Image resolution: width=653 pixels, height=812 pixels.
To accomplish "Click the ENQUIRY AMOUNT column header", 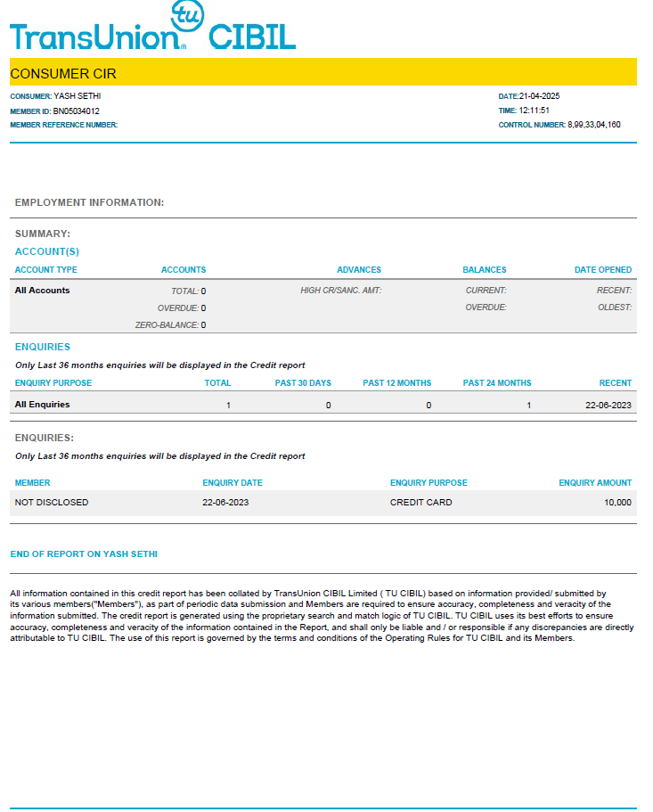I will click(x=595, y=482).
